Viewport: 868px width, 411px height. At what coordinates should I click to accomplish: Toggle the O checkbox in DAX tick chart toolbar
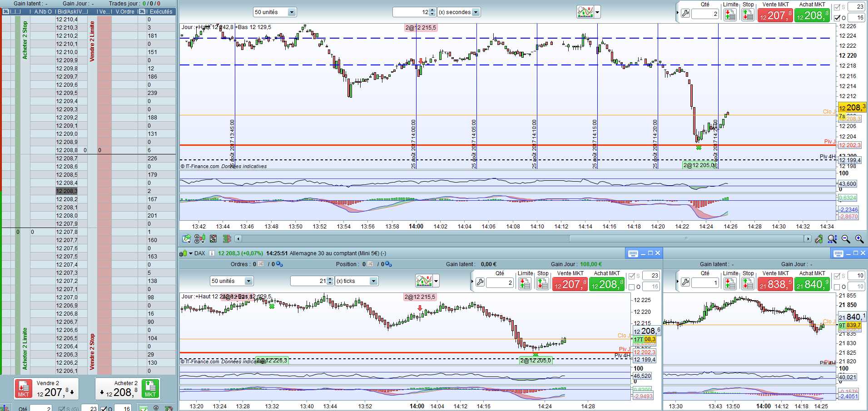pos(631,287)
